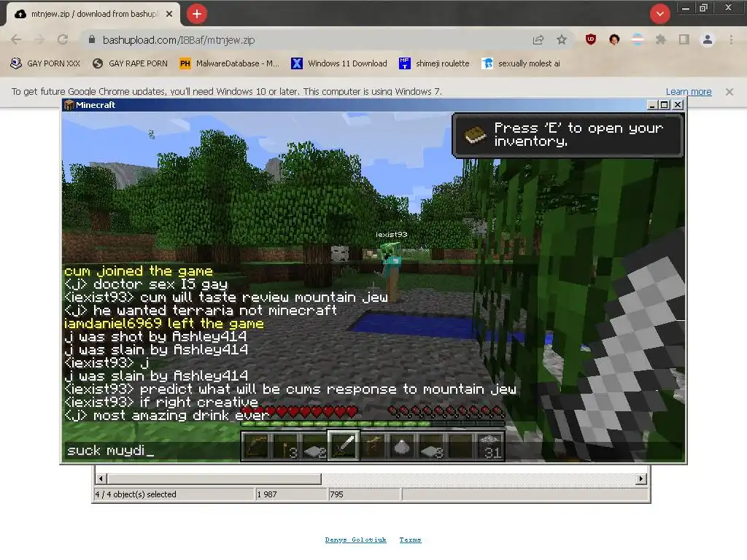Select the hotbar slot with 31 items
The height and width of the screenshot is (560, 747).
(489, 446)
